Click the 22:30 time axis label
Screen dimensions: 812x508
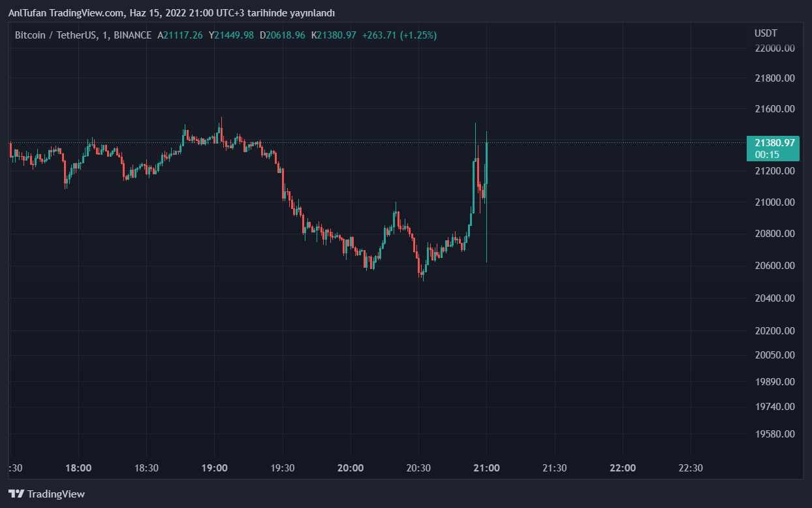point(691,468)
